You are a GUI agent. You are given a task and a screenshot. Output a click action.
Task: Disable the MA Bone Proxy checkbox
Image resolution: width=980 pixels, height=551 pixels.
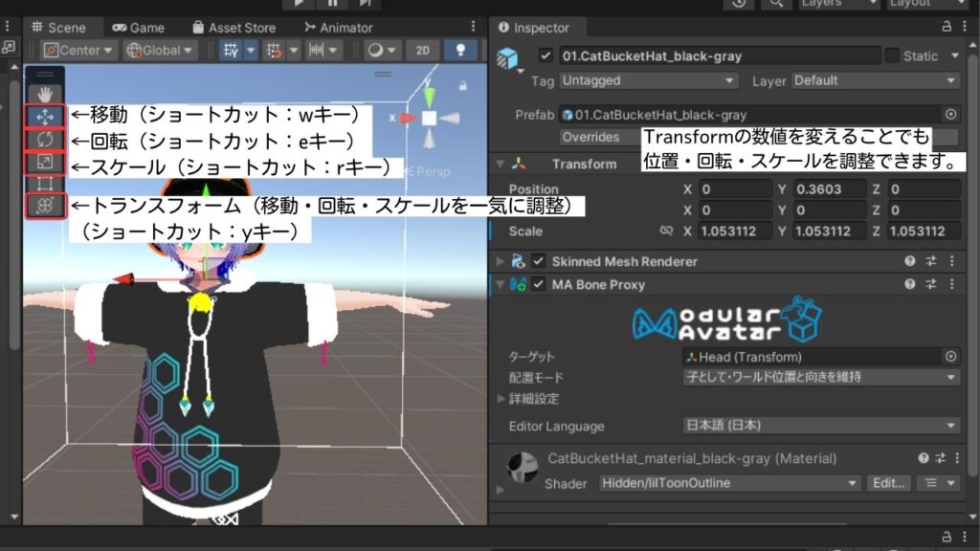tap(538, 284)
